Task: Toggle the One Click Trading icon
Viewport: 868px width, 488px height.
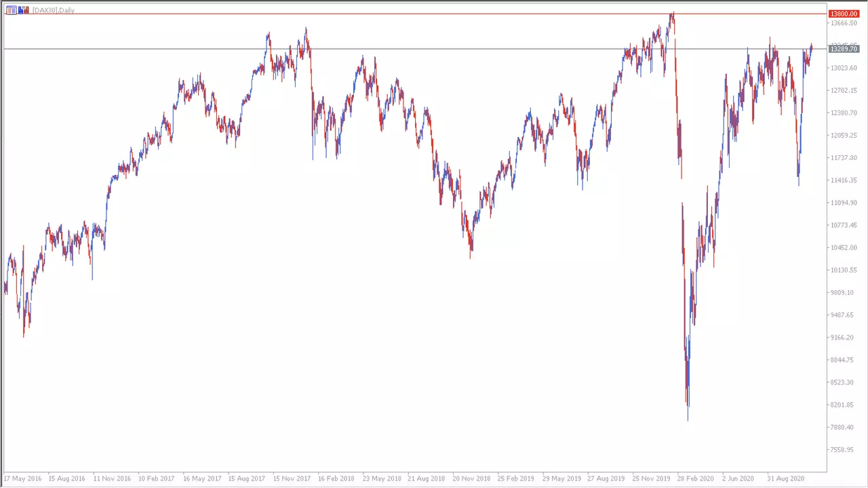Action: (24, 10)
